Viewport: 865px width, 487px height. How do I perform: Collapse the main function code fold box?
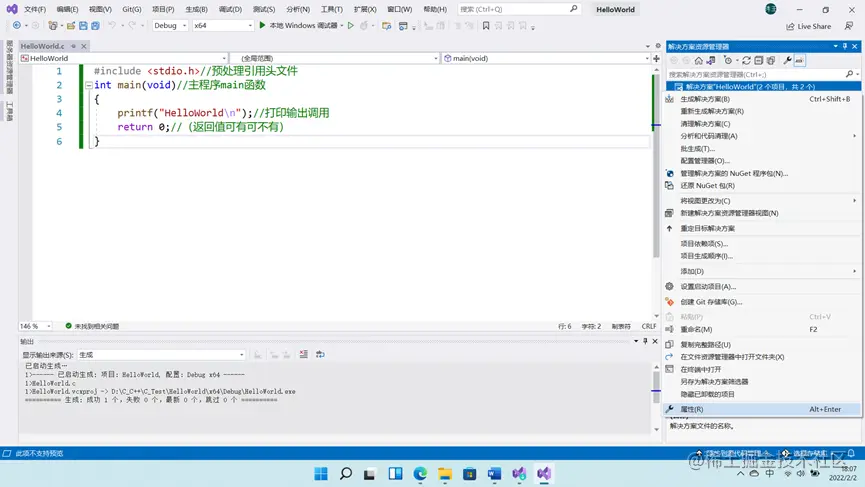click(x=89, y=85)
